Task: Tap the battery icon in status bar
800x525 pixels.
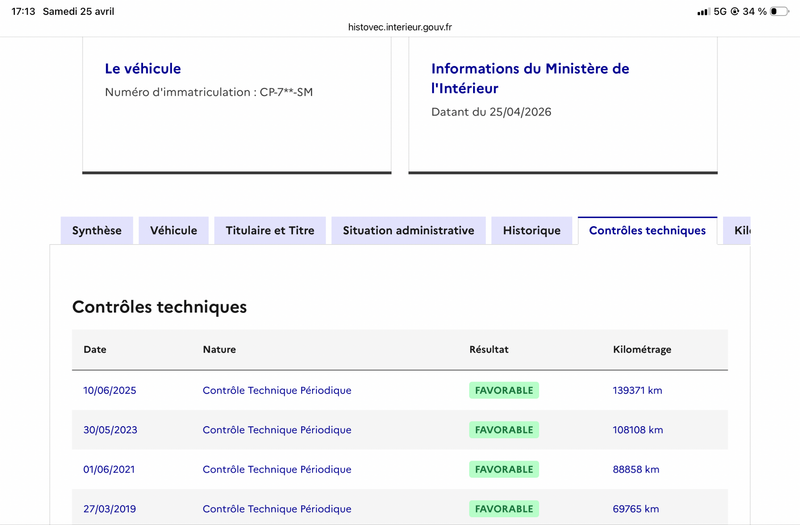Action: pos(779,11)
